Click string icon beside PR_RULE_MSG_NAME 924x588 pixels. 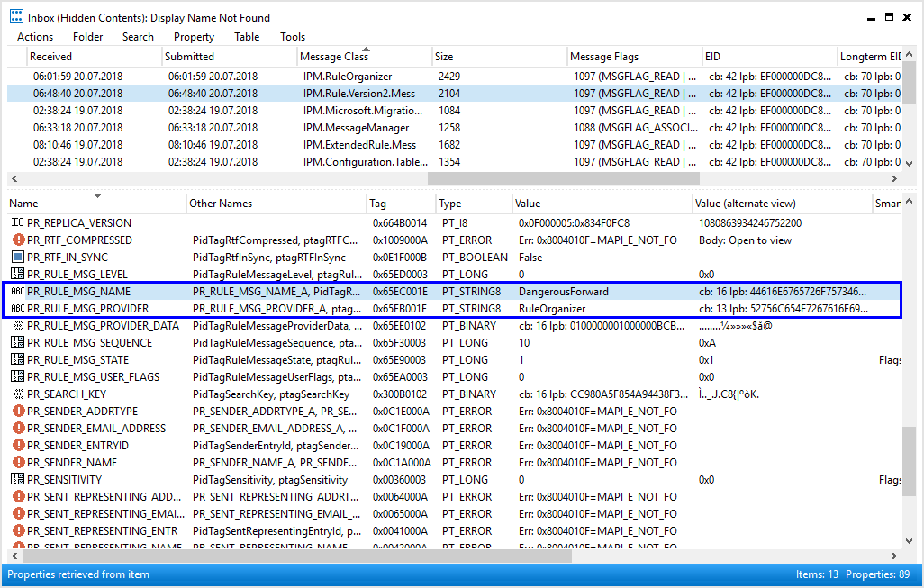tap(18, 291)
